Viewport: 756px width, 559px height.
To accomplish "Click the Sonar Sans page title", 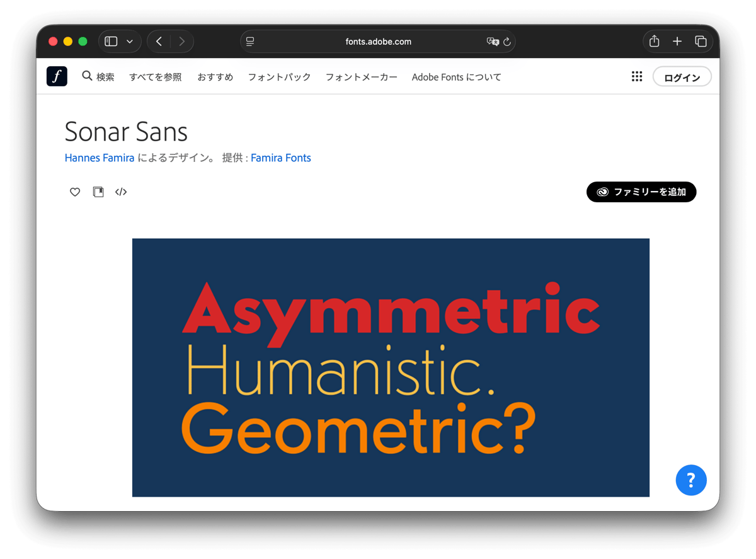I will point(126,132).
